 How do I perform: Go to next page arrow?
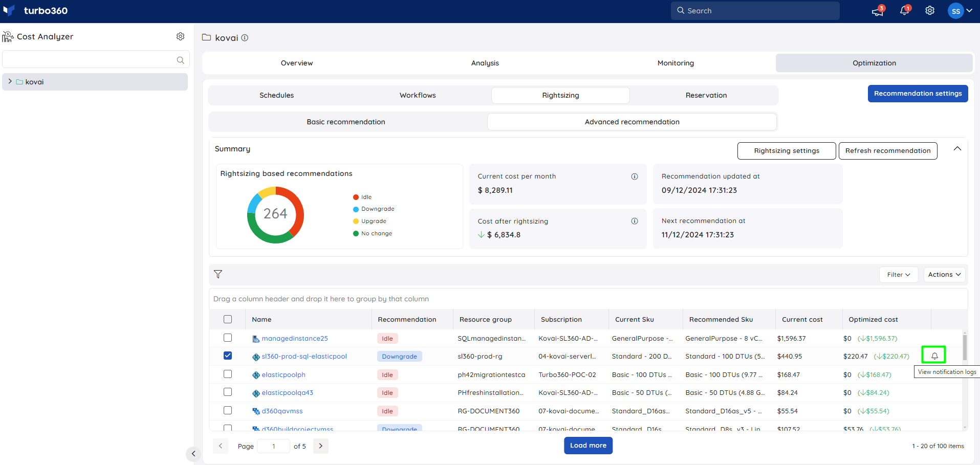(321, 446)
